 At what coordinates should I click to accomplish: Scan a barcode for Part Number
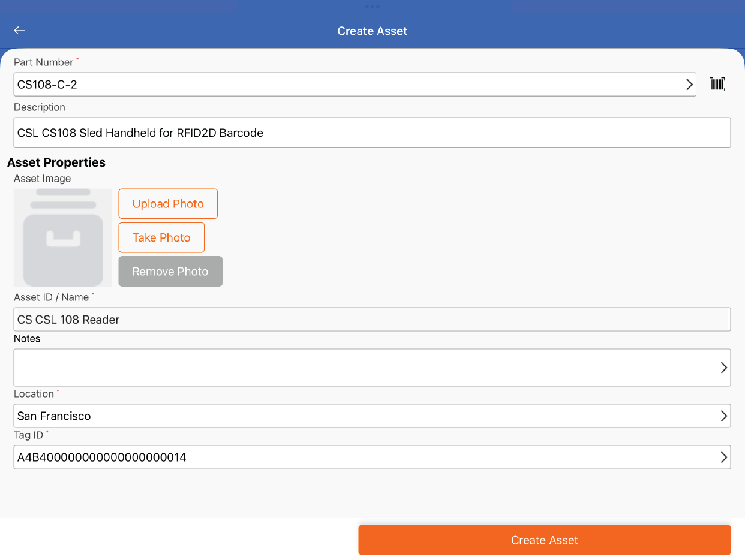tap(717, 85)
